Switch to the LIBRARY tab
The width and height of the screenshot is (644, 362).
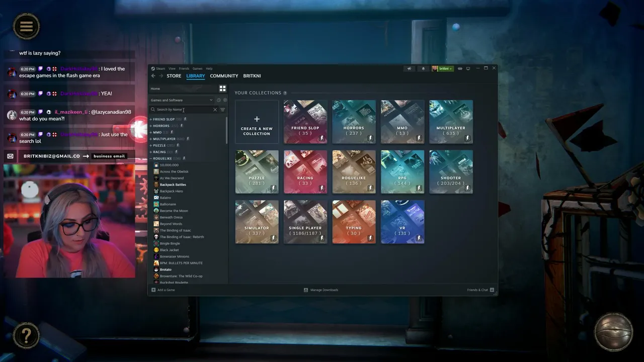(x=196, y=76)
